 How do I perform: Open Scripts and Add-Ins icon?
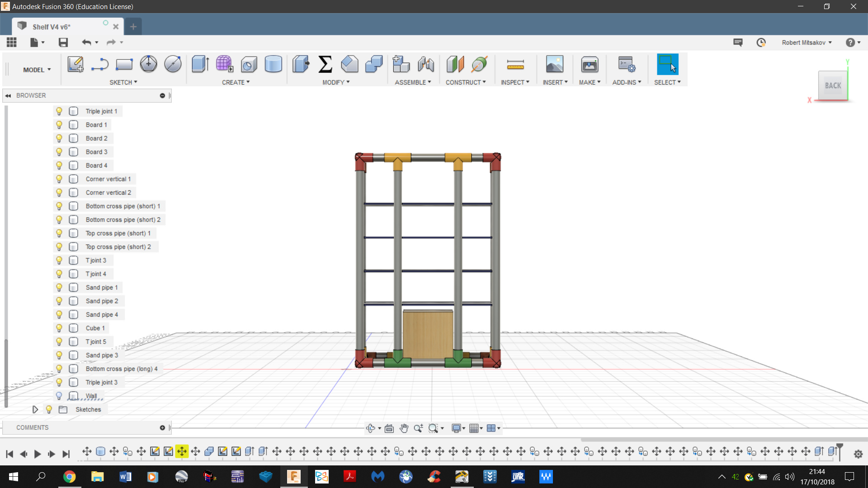pos(627,64)
